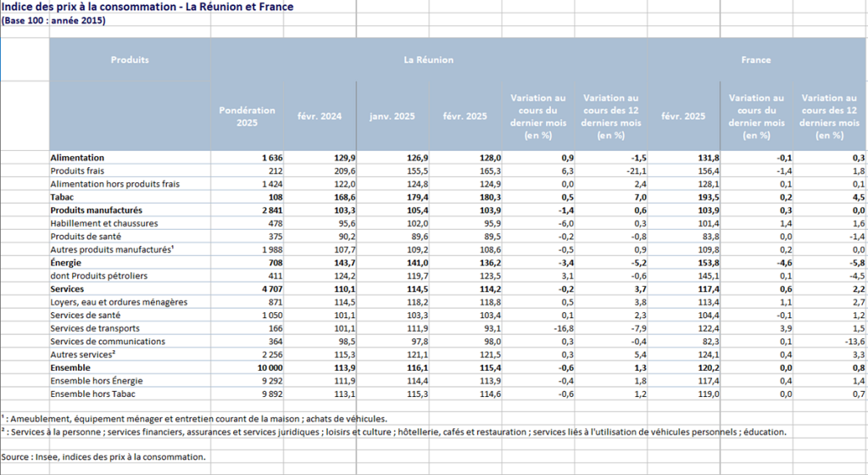Click La Réunion's 'févr. 2025' column header
This screenshot has height=475, width=868.
pyautogui.click(x=465, y=116)
